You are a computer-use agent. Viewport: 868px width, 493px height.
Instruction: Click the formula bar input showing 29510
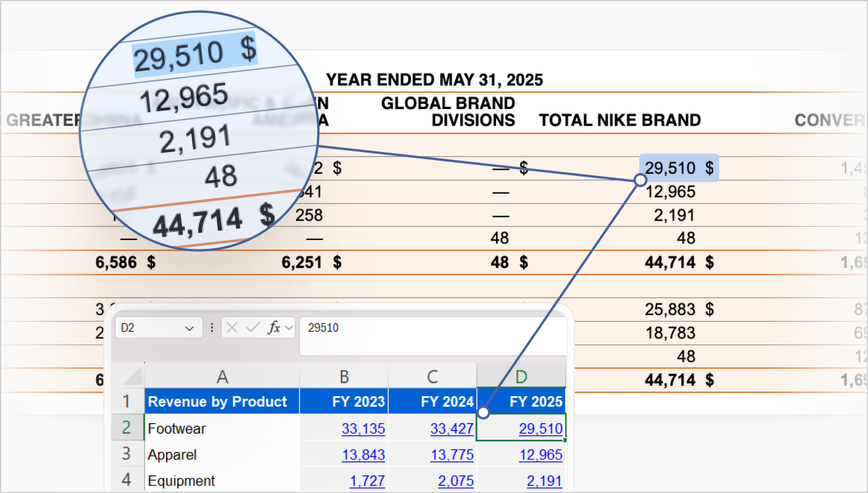(x=433, y=336)
